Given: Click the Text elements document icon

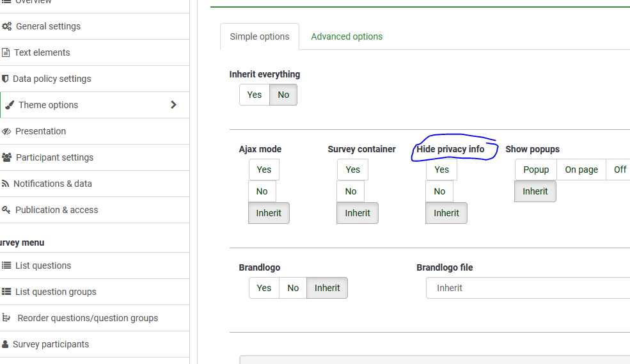Looking at the screenshot, I should pyautogui.click(x=6, y=52).
